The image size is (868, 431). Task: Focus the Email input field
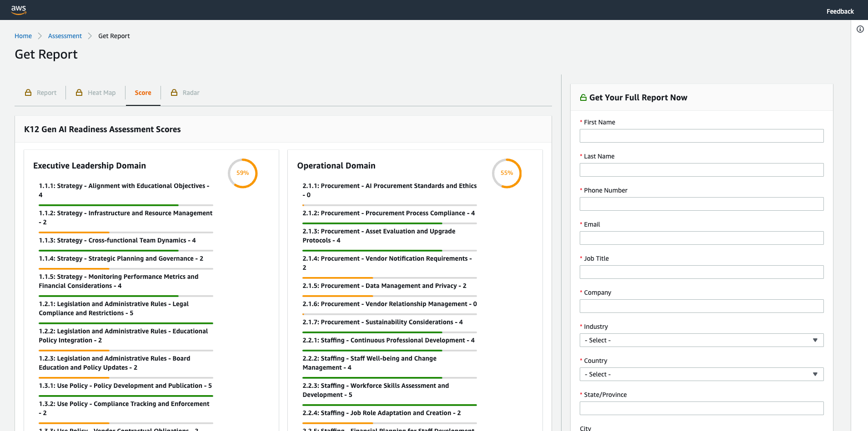point(701,238)
